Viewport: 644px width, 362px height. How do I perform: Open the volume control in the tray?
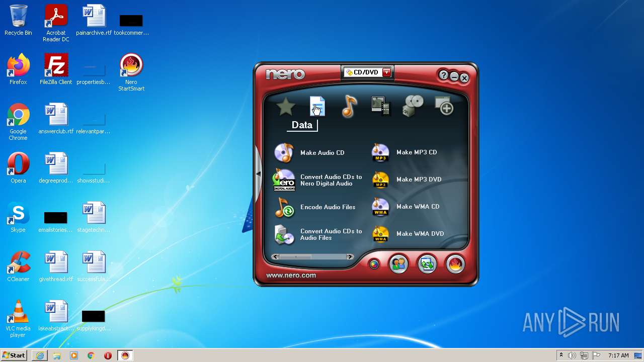[572, 355]
